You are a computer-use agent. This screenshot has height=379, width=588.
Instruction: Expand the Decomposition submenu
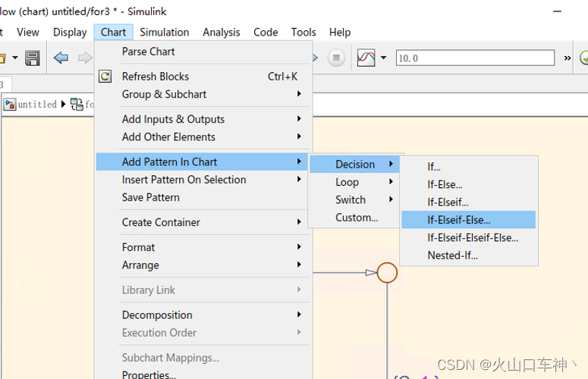(203, 315)
